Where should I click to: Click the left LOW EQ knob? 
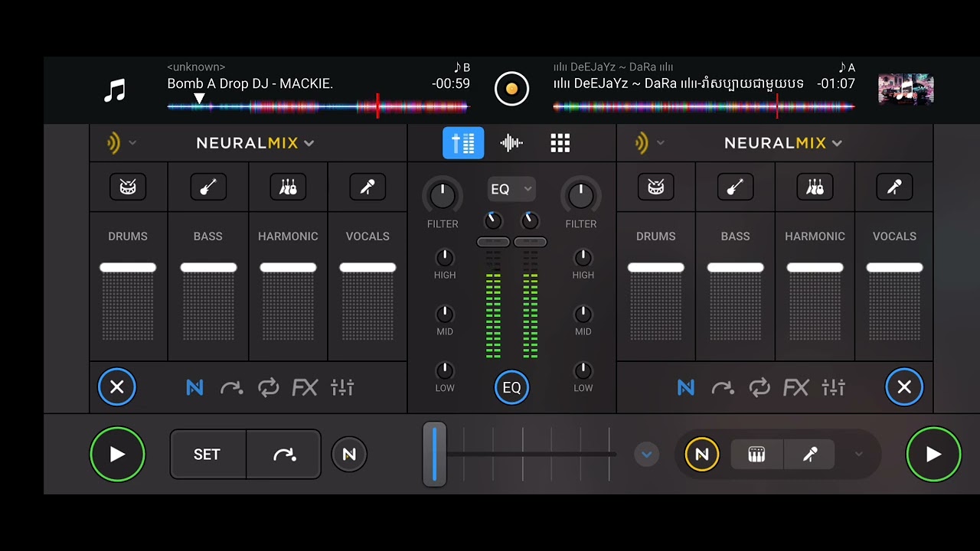[x=445, y=371]
